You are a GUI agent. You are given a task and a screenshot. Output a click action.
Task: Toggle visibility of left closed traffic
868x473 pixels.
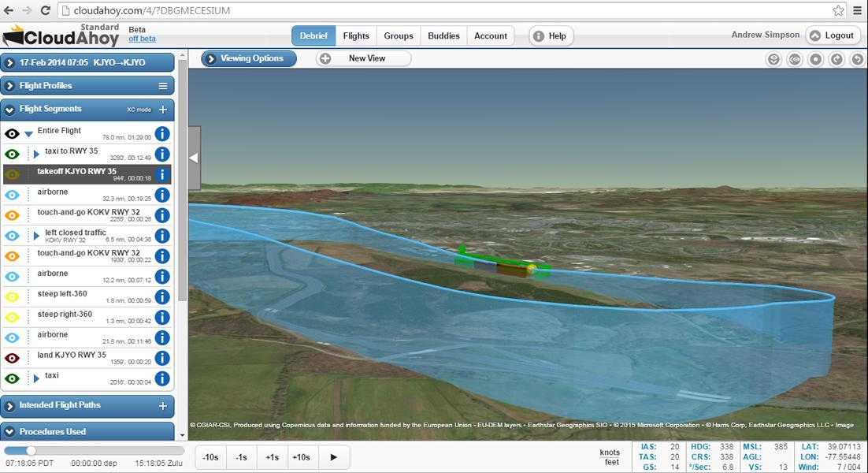(x=12, y=236)
